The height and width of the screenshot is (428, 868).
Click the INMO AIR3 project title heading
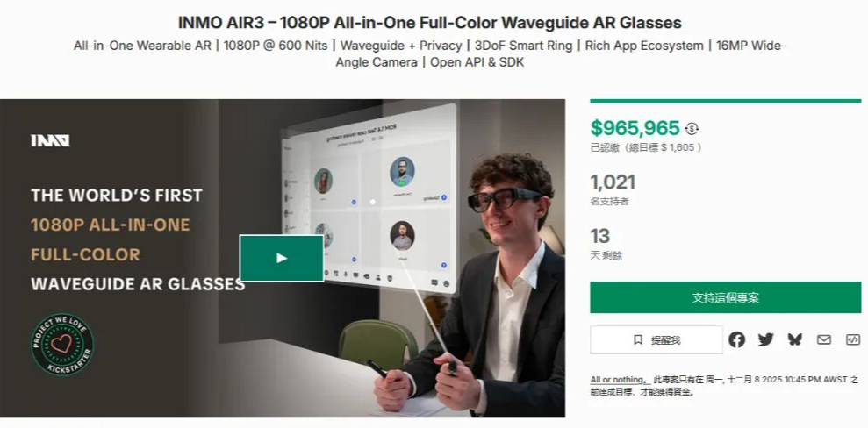[429, 23]
